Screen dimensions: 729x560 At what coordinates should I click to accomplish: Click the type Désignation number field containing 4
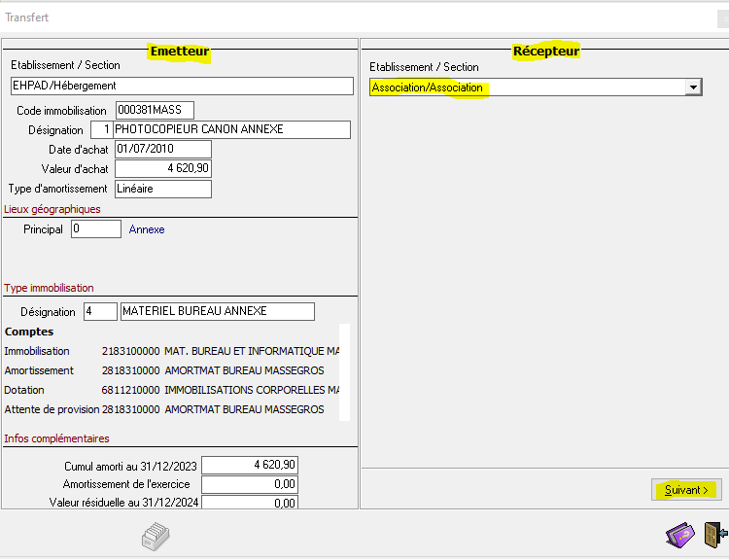tap(99, 311)
